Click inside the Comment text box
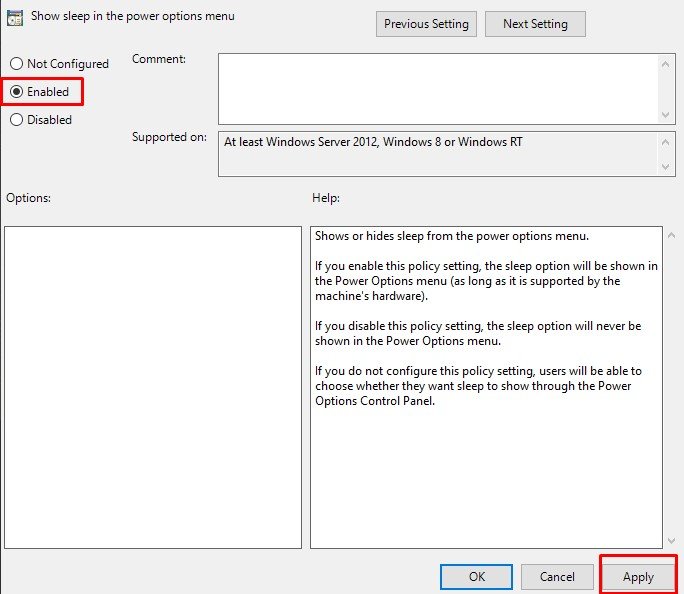The height and width of the screenshot is (594, 684). click(x=438, y=89)
